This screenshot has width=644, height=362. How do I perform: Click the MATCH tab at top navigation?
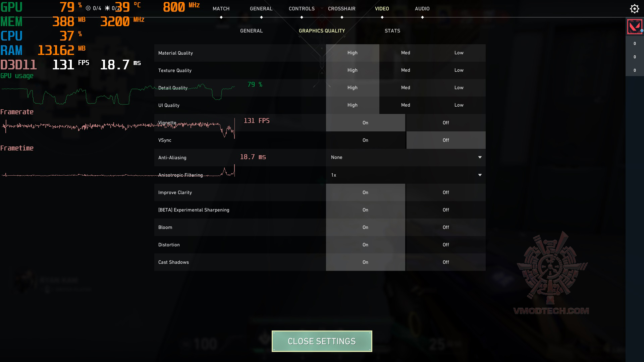[221, 8]
